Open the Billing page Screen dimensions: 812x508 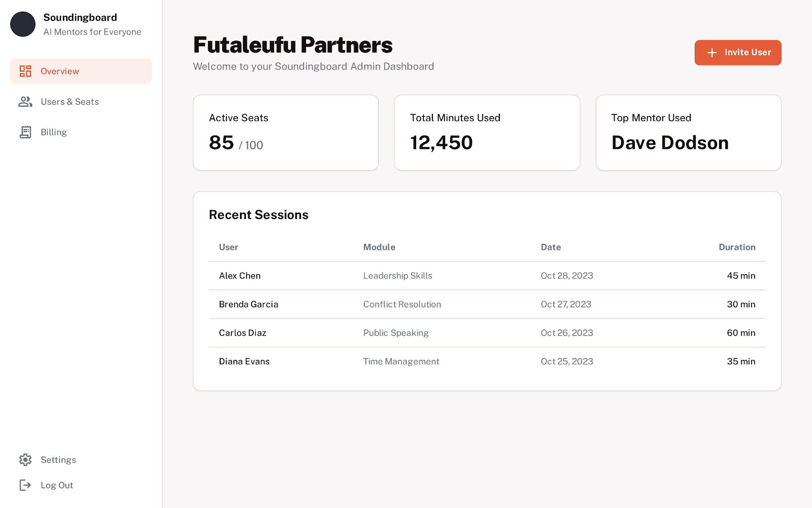[x=81, y=132]
